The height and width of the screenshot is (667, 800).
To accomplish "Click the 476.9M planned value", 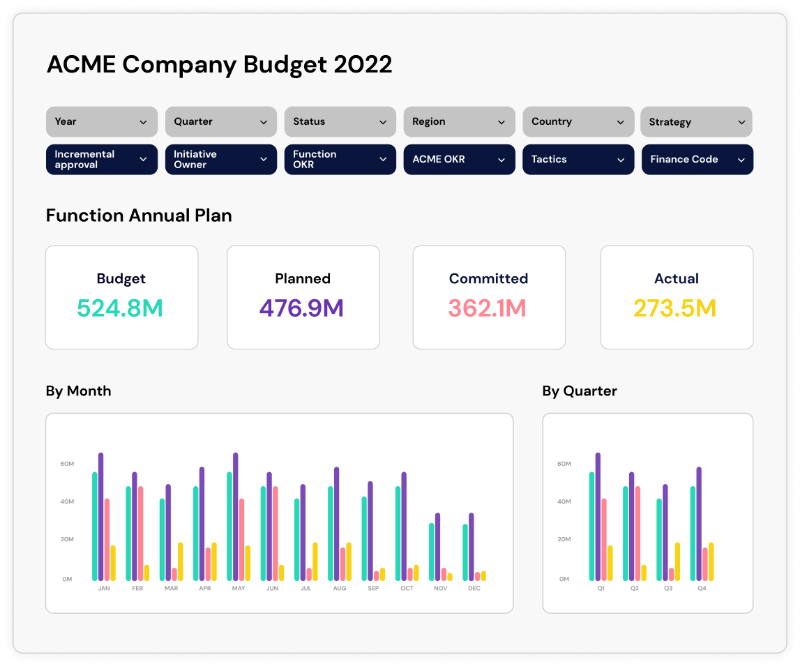I will (x=302, y=308).
